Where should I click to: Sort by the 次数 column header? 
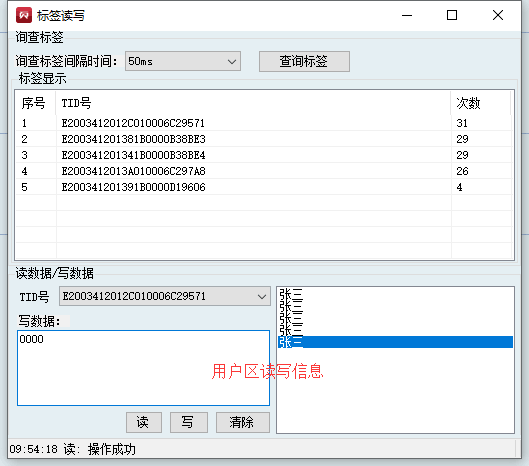point(481,103)
